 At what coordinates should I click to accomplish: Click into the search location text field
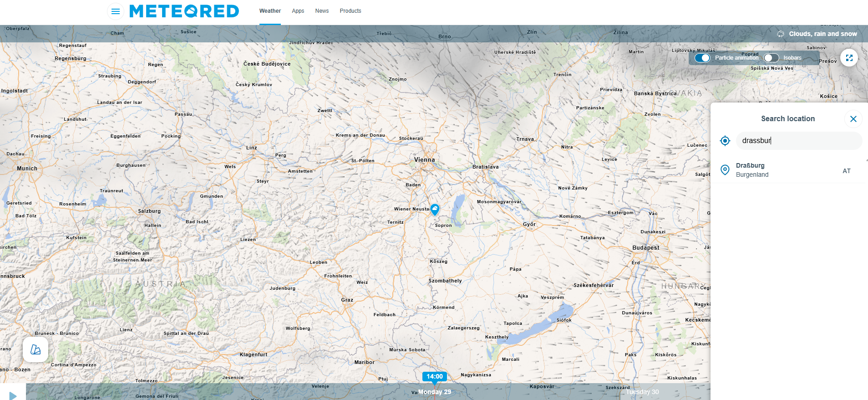pos(799,141)
